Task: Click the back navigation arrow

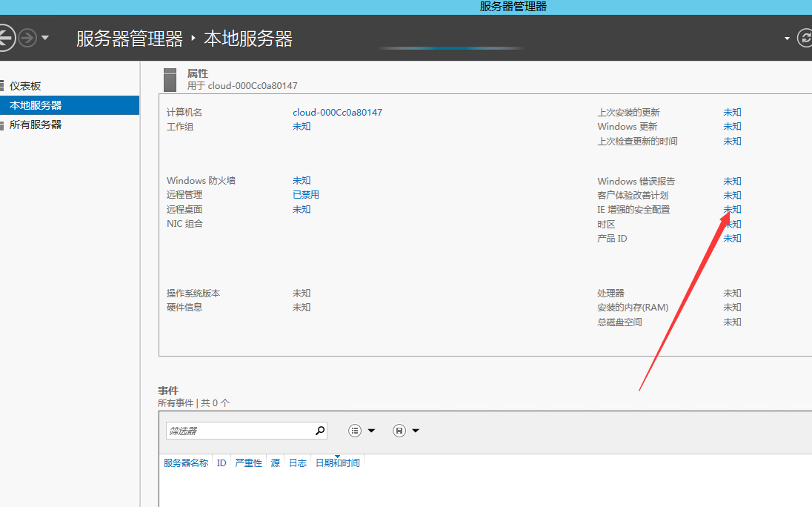Action: (x=5, y=38)
